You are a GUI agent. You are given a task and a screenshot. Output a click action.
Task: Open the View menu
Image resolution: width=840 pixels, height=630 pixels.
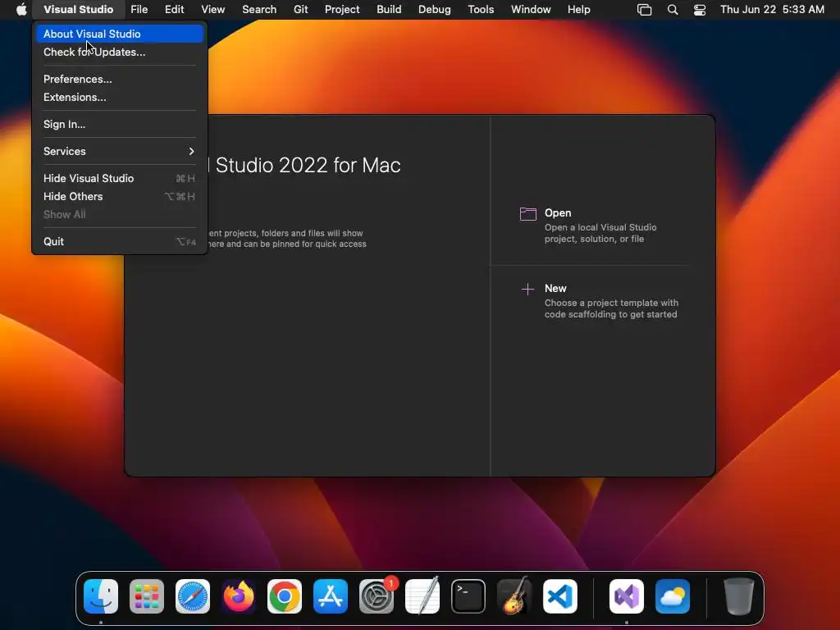(x=212, y=10)
